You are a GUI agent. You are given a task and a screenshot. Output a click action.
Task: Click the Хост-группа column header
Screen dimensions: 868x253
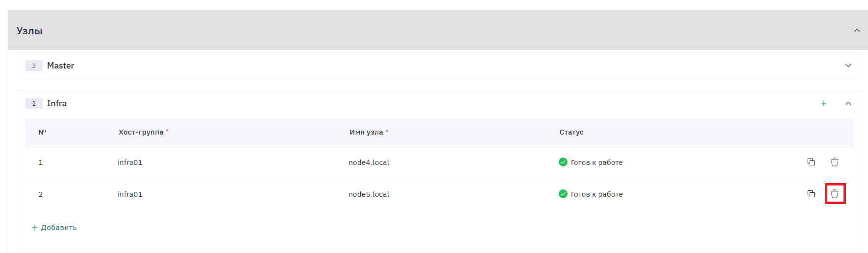(141, 132)
